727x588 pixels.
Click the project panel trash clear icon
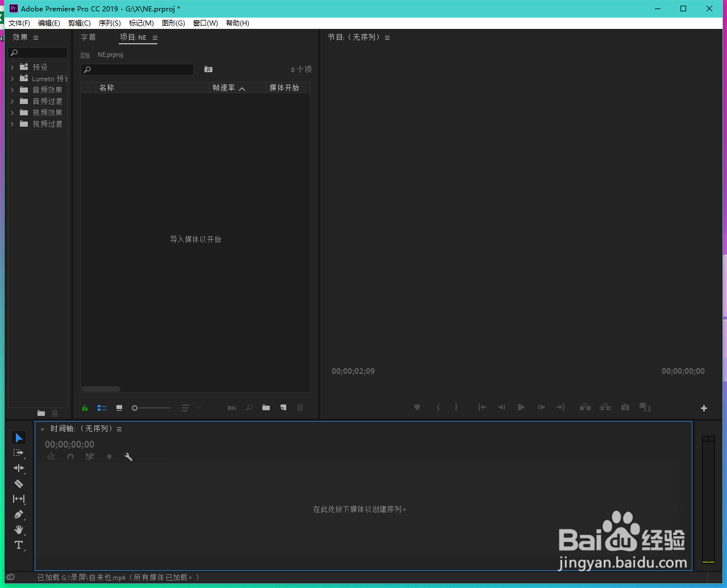click(x=300, y=407)
